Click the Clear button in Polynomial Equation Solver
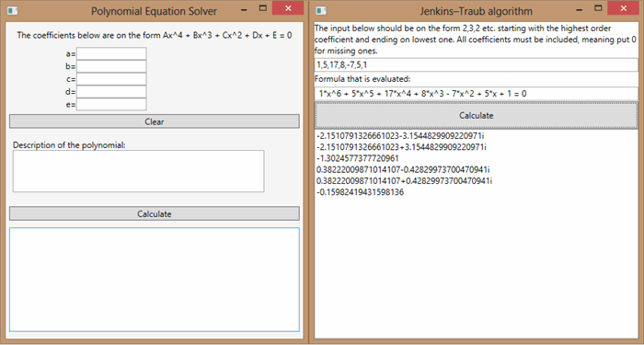644x345 pixels. (x=155, y=121)
